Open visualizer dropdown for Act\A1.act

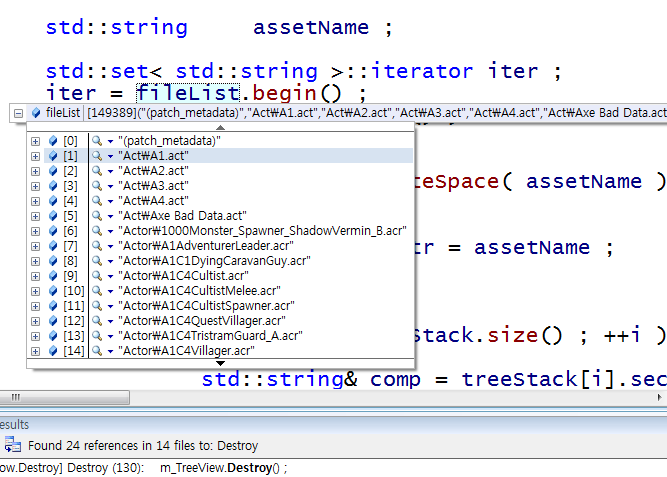click(110, 157)
